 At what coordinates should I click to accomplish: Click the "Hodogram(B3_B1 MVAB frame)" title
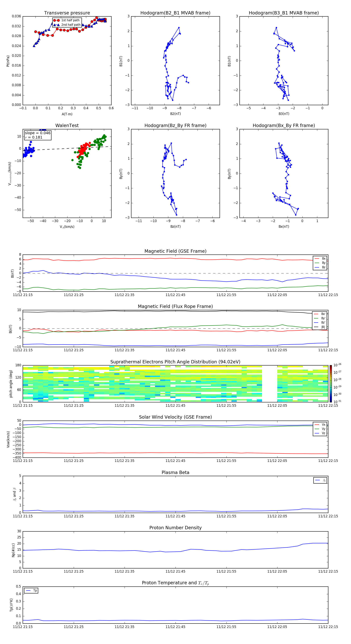click(284, 13)
